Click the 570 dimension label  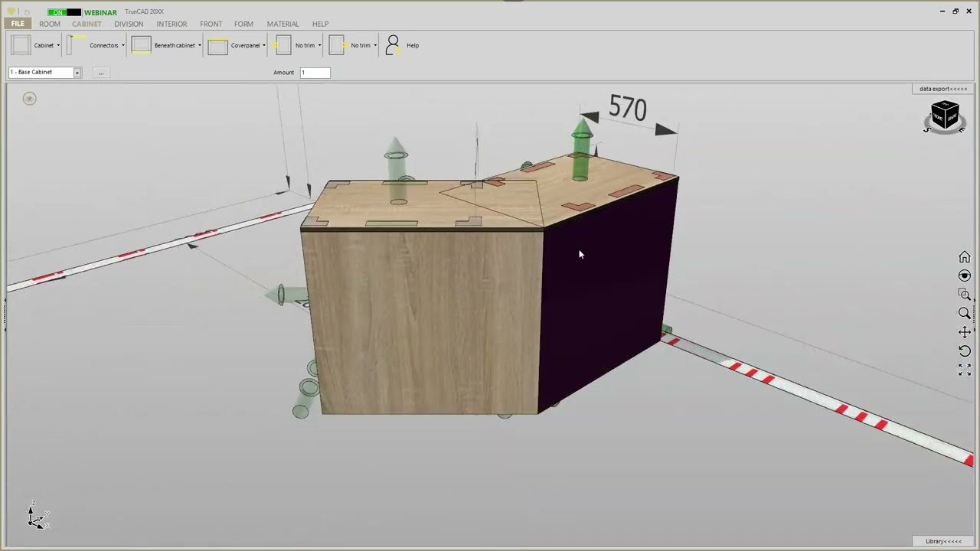click(628, 109)
